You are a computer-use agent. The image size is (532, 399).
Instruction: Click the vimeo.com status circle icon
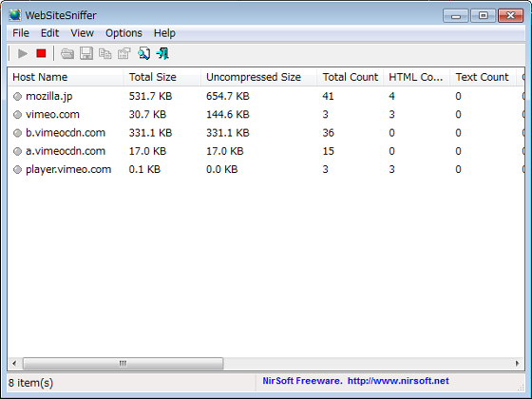[17, 115]
